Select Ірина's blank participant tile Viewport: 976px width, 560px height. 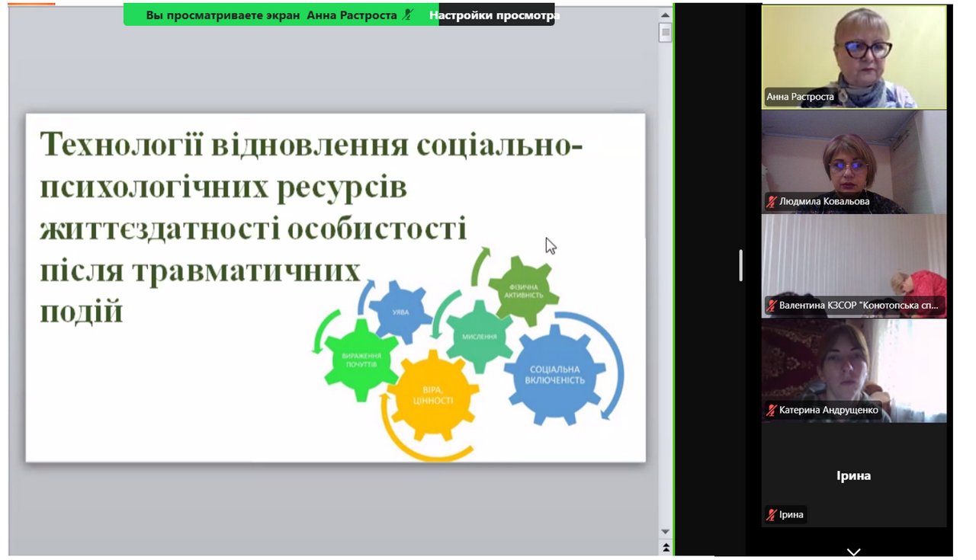point(854,475)
